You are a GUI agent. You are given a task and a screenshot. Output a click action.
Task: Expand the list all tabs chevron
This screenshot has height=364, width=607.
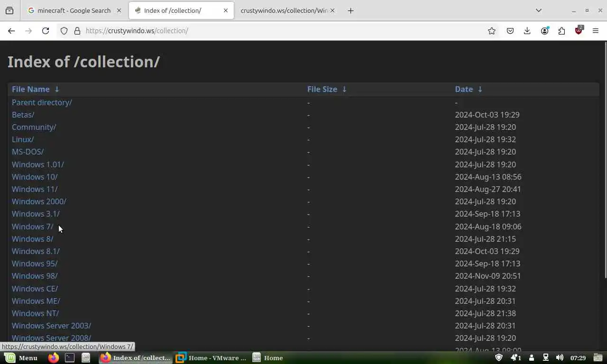pyautogui.click(x=539, y=10)
